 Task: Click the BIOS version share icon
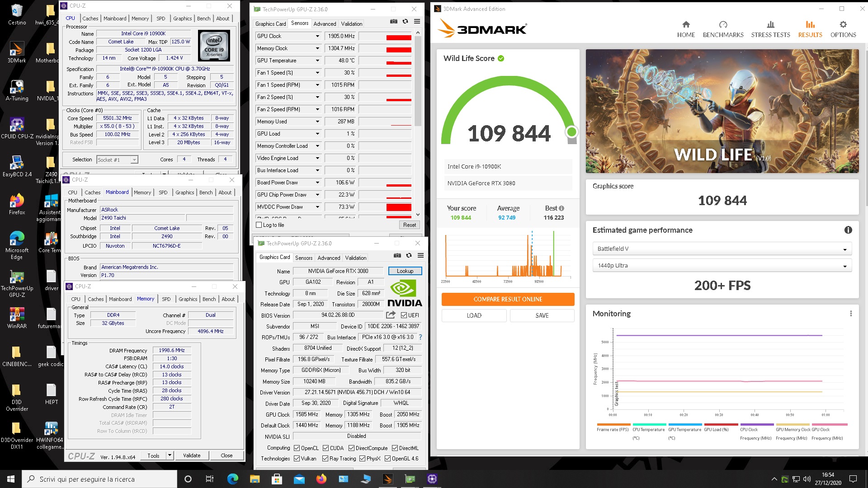(391, 315)
